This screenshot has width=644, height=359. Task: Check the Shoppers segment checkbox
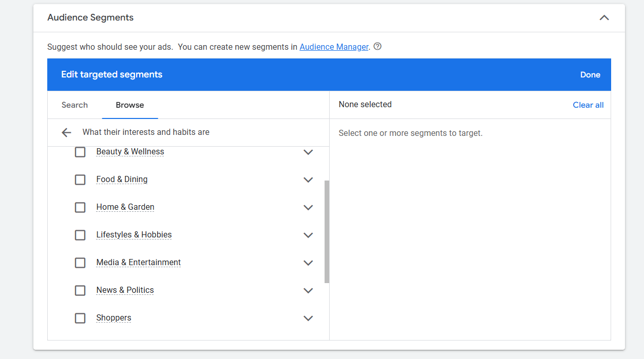tap(80, 318)
